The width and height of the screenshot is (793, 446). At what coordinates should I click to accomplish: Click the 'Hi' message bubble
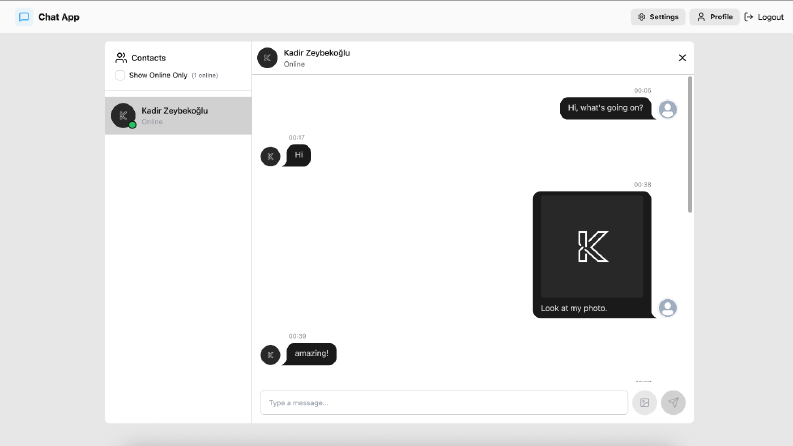point(298,155)
